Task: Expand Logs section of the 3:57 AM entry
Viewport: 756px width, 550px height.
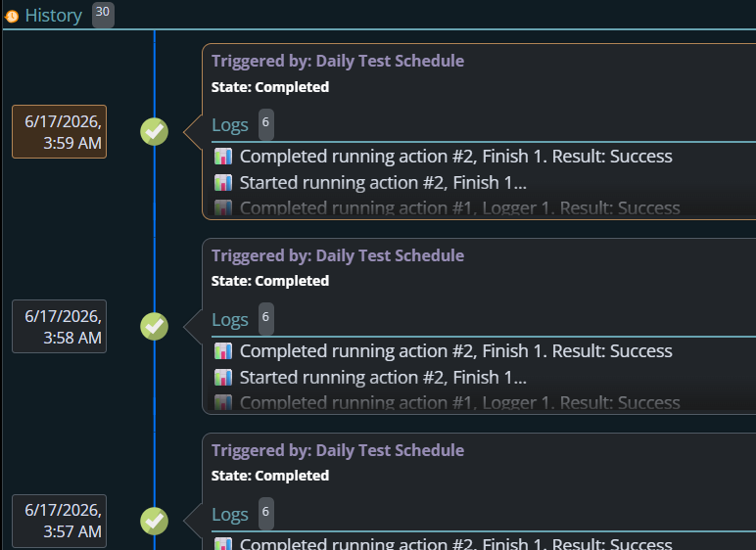Action: pyautogui.click(x=230, y=515)
